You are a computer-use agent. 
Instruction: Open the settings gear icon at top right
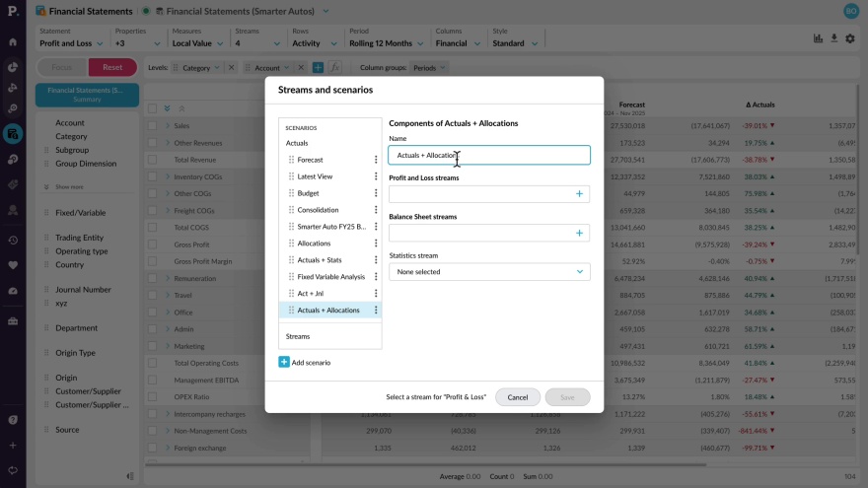pos(850,38)
